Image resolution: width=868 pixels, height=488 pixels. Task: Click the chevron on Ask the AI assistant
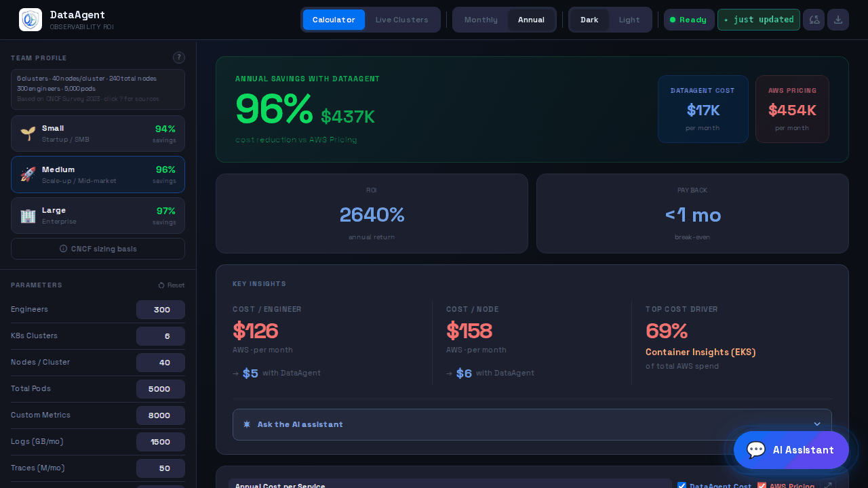click(817, 424)
